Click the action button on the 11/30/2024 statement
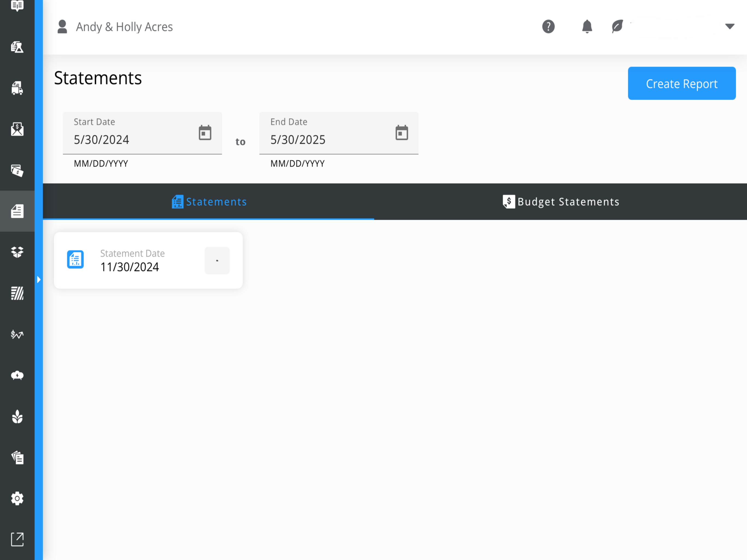 point(217,260)
